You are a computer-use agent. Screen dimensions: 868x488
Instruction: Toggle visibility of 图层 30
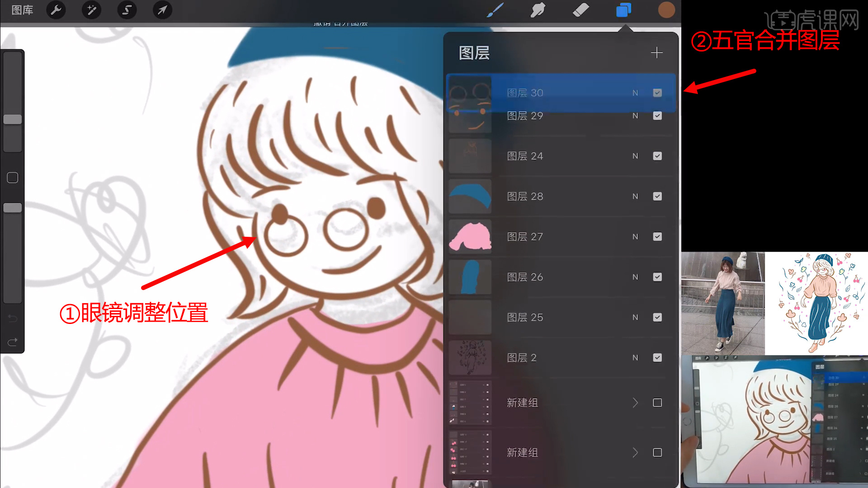(x=657, y=92)
